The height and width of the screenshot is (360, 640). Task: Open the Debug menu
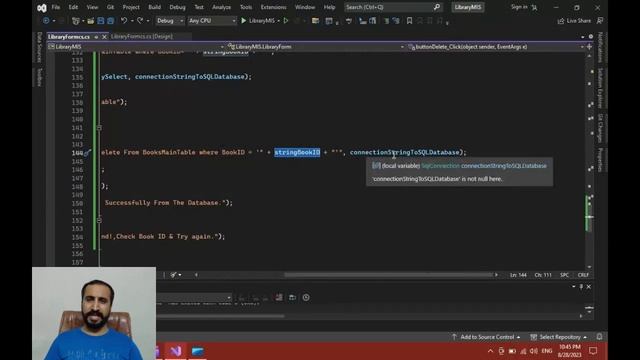pyautogui.click(x=177, y=7)
